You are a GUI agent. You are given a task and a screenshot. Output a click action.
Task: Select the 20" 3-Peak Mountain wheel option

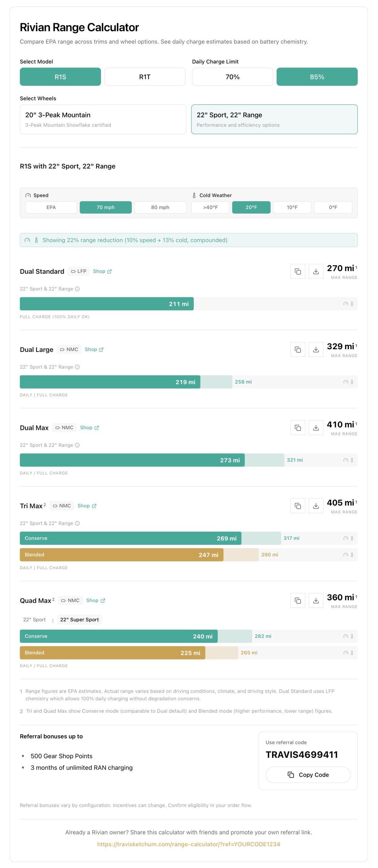[102, 119]
